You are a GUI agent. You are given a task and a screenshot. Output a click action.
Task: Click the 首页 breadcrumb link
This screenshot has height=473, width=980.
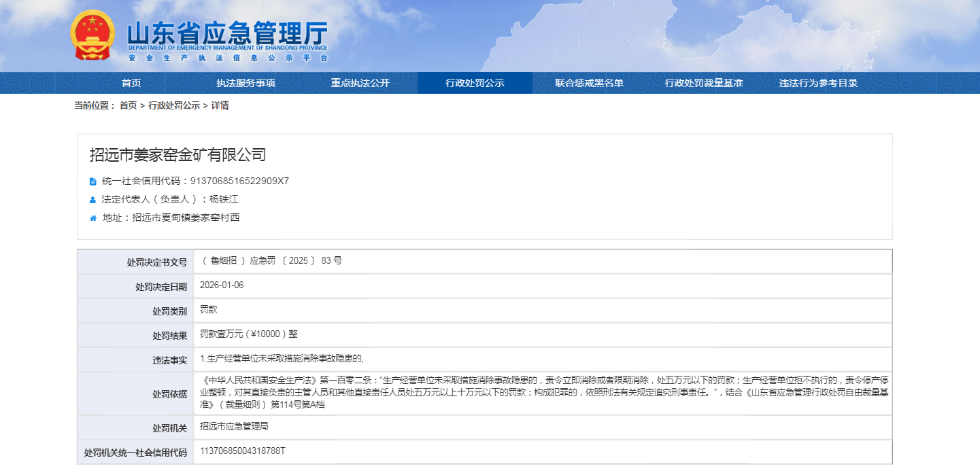[x=128, y=105]
